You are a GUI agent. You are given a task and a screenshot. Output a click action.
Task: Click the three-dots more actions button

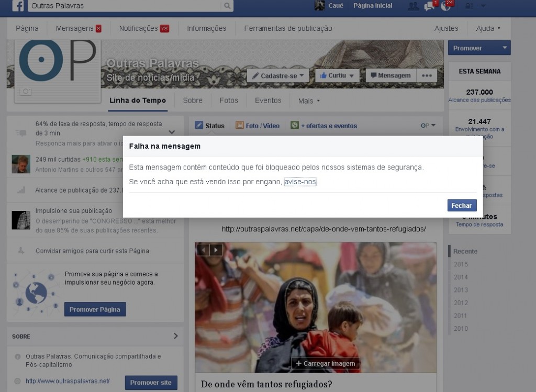[x=427, y=75]
